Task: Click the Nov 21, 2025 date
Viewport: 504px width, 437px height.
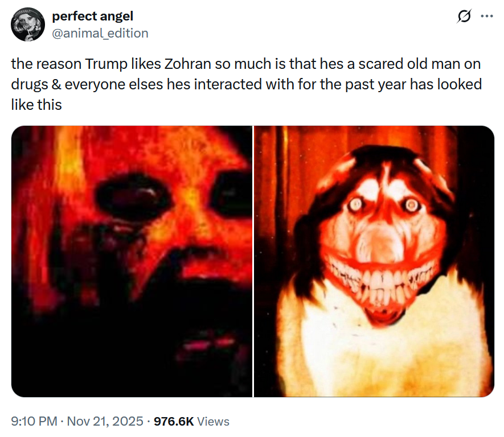Action: pyautogui.click(x=105, y=422)
